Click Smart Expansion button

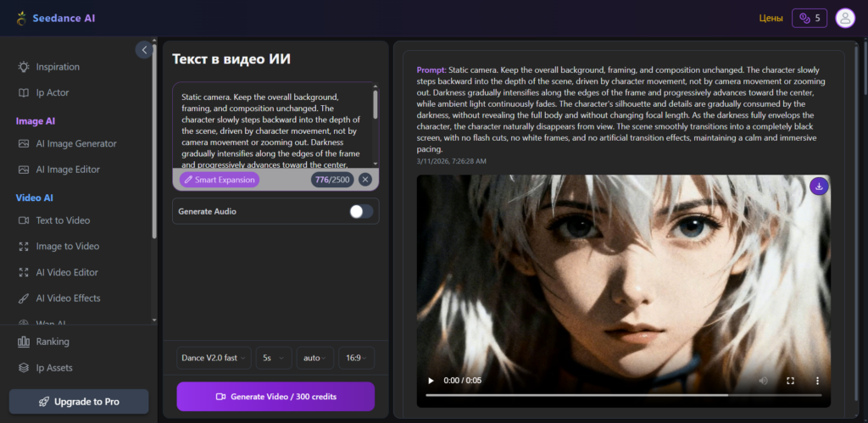tap(219, 180)
